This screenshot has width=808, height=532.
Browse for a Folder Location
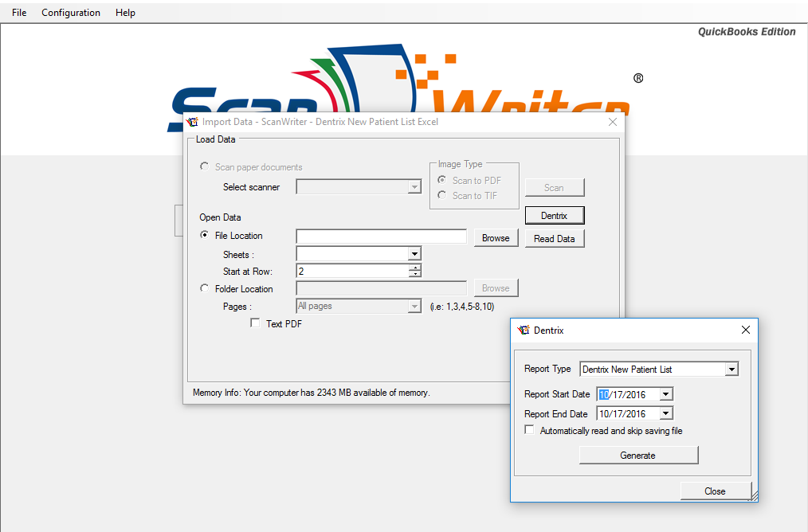496,288
